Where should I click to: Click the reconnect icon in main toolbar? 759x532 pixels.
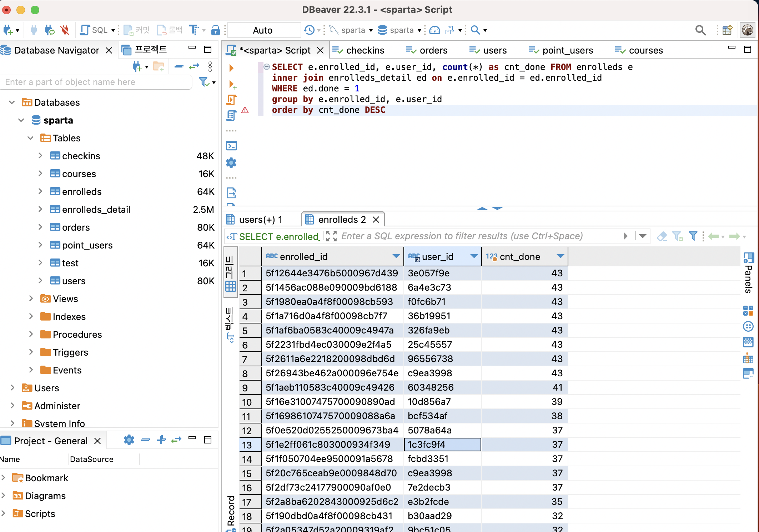click(x=49, y=30)
